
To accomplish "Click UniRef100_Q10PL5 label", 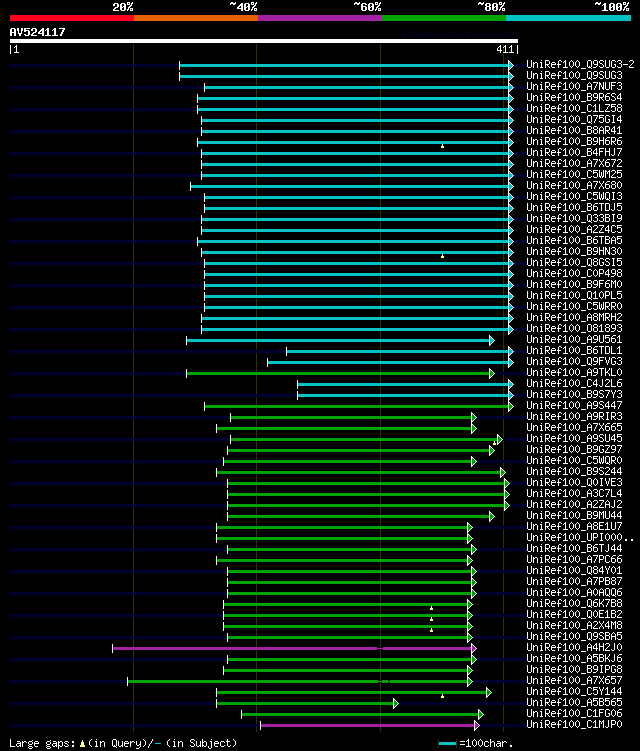I will [x=574, y=296].
